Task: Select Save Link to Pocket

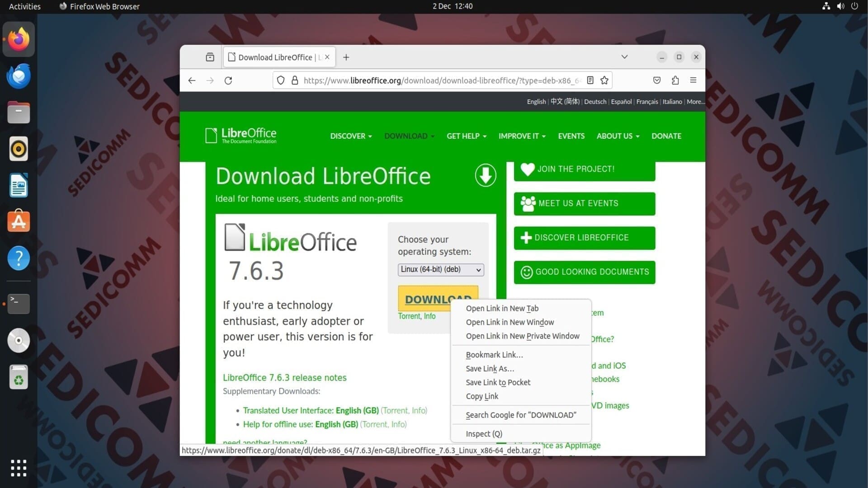Action: tap(521, 382)
